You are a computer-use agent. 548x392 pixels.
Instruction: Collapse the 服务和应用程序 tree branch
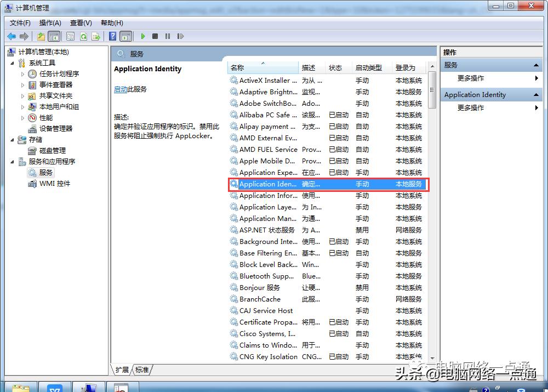point(12,162)
